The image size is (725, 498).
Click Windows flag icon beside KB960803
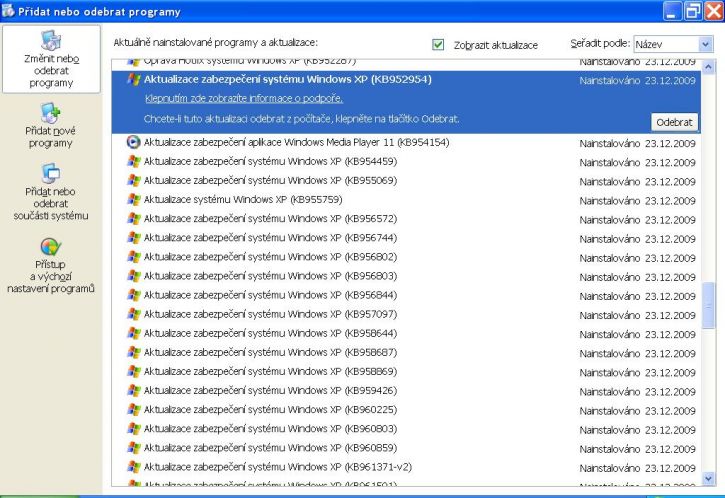click(x=134, y=428)
